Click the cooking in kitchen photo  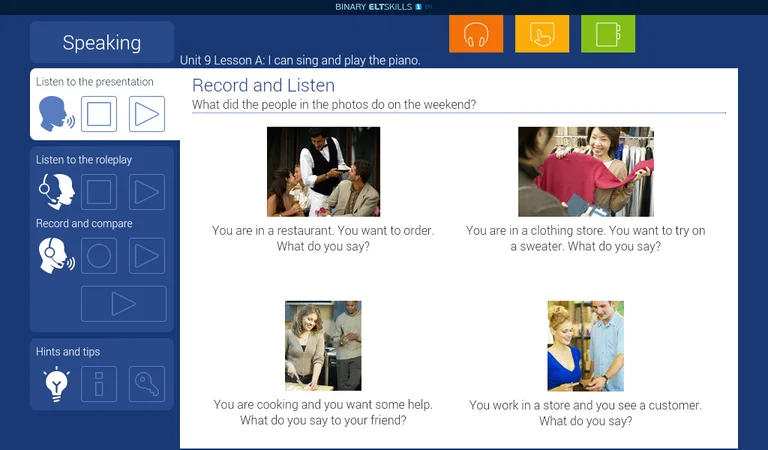click(x=323, y=346)
